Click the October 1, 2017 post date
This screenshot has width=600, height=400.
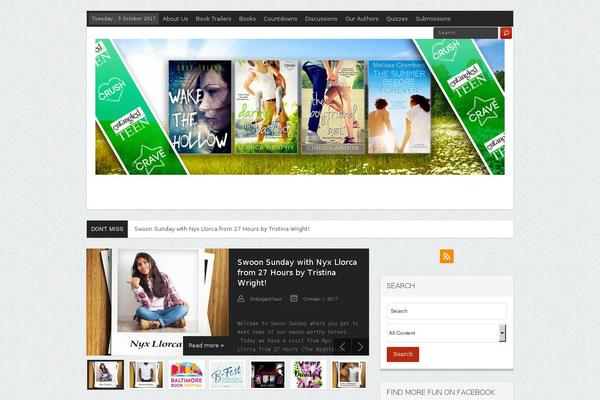pos(320,299)
